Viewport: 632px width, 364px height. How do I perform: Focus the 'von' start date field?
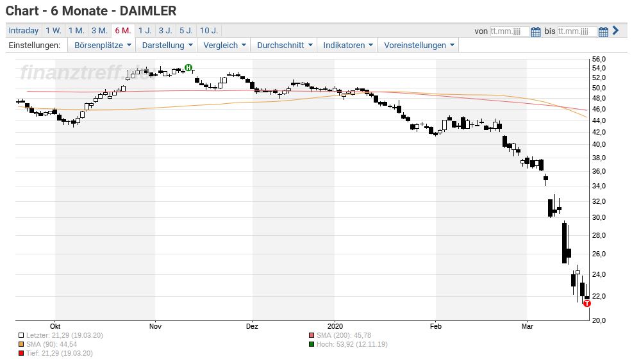click(x=510, y=31)
